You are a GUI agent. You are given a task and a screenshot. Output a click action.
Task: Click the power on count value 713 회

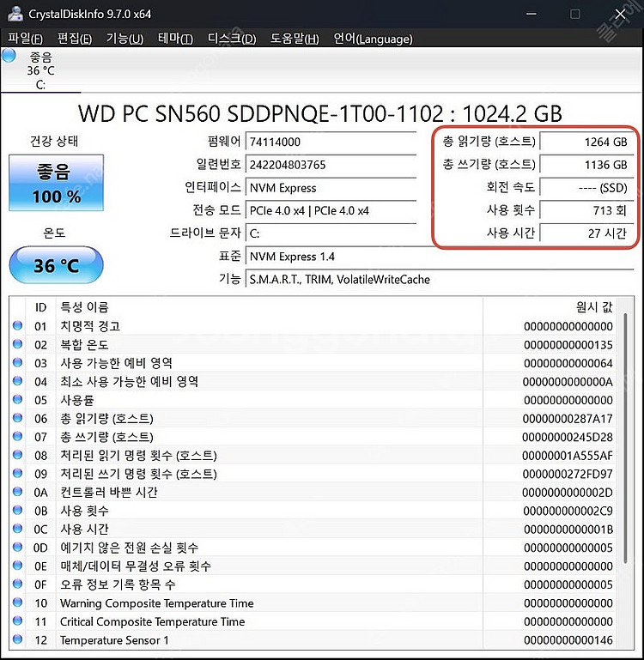586,210
